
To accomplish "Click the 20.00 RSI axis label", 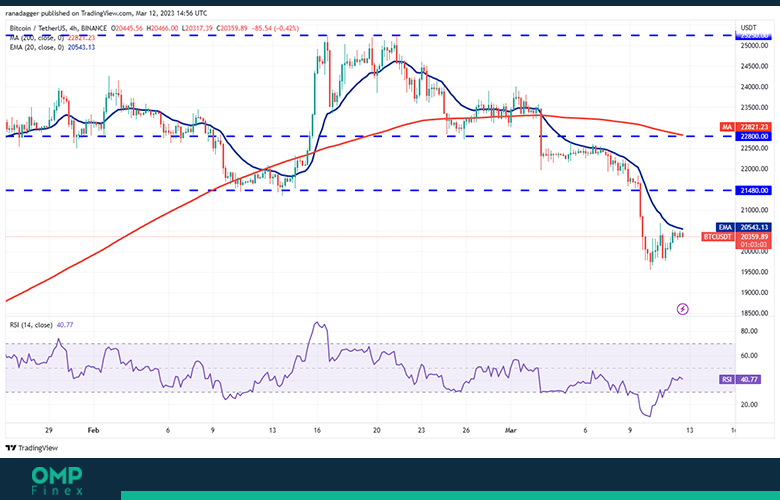I will pyautogui.click(x=749, y=404).
